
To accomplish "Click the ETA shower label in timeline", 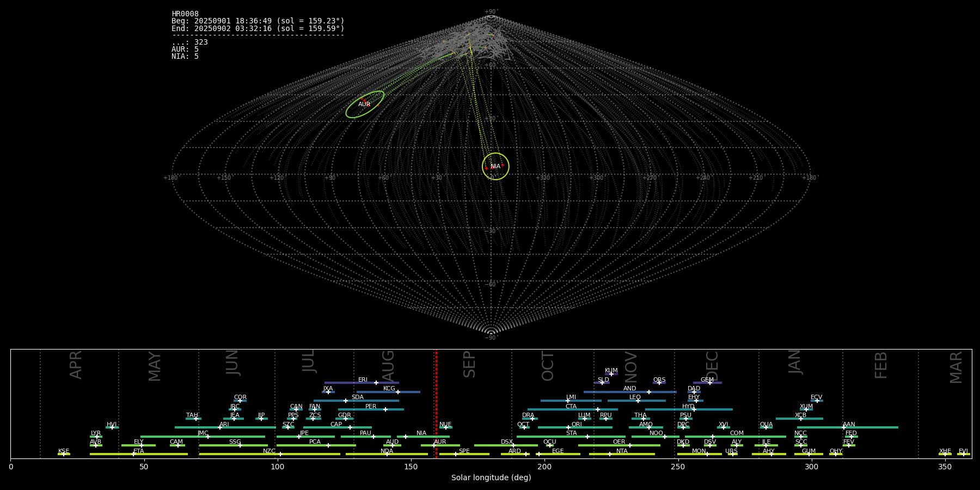I will tap(139, 451).
